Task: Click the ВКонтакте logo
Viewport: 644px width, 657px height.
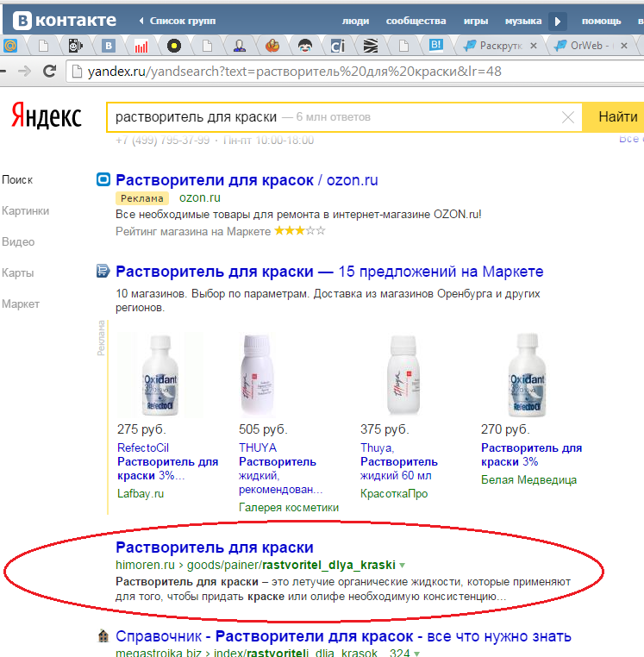Action: (x=65, y=20)
